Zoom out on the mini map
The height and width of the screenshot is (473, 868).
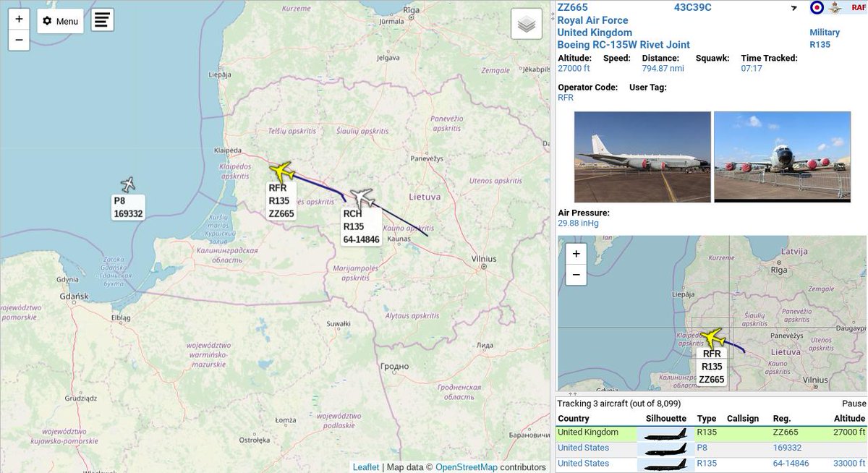(x=576, y=275)
